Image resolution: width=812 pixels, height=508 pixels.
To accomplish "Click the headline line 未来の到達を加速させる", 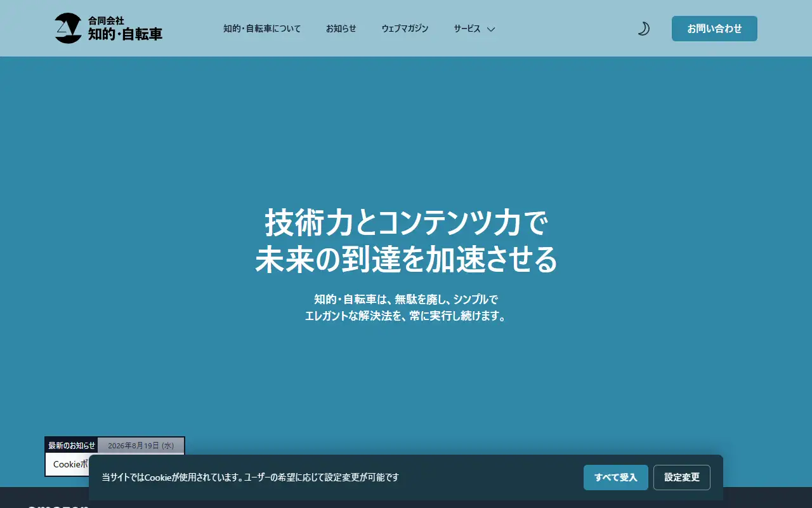I will click(406, 259).
